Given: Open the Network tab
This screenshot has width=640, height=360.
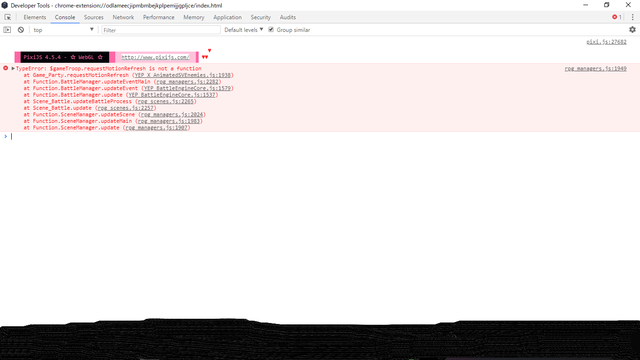Looking at the screenshot, I should click(x=123, y=17).
